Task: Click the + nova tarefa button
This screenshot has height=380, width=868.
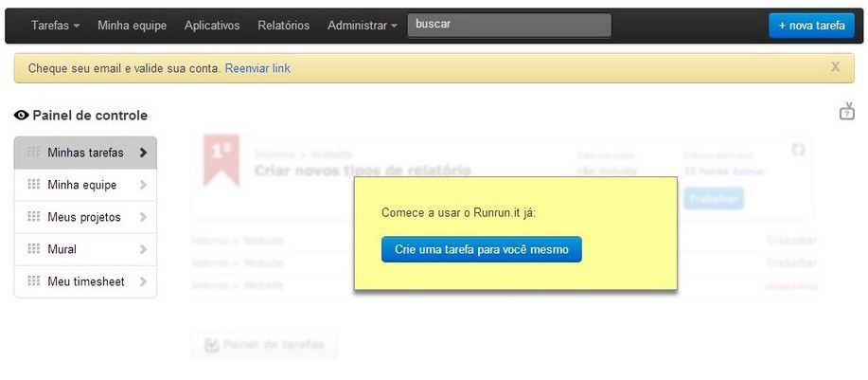Action: click(x=811, y=26)
